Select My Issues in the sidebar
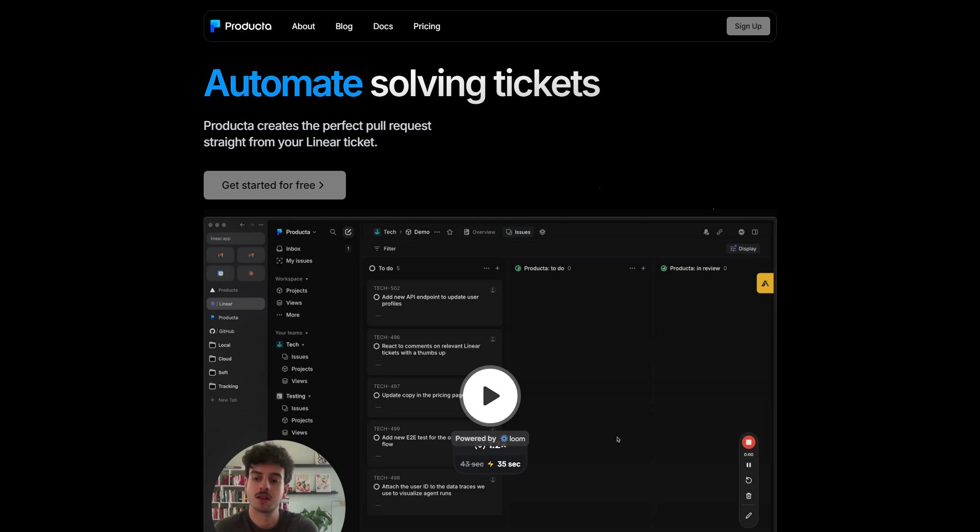Screen dimensions: 980x532 299,261
